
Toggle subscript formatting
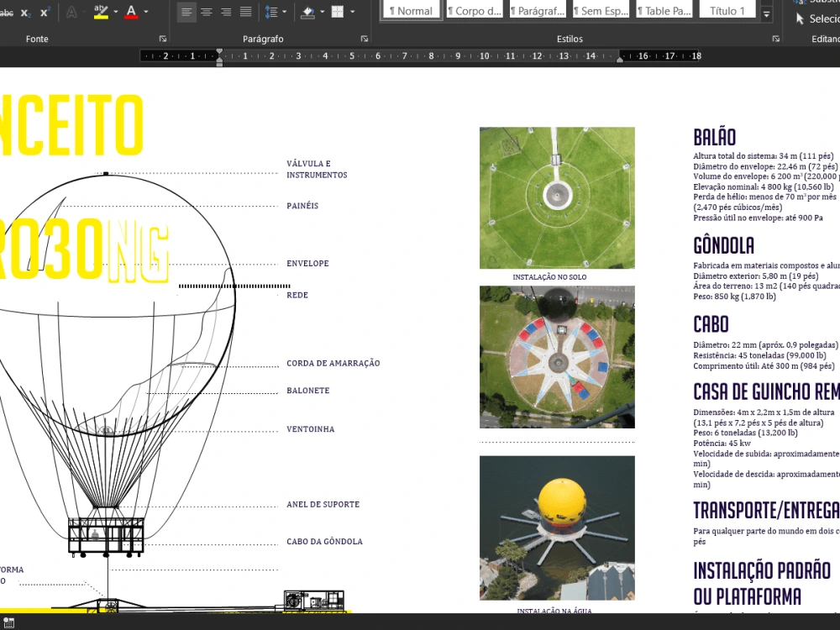coord(26,13)
